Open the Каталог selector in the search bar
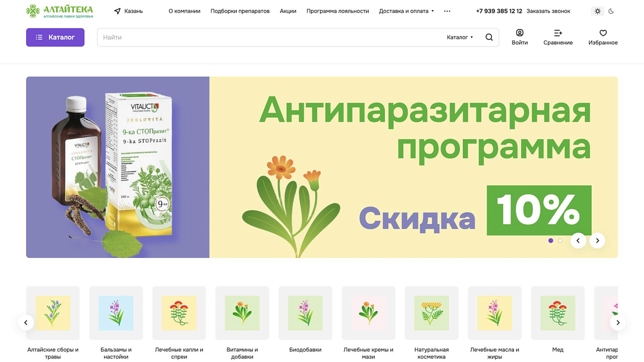The image size is (644, 362). (460, 37)
